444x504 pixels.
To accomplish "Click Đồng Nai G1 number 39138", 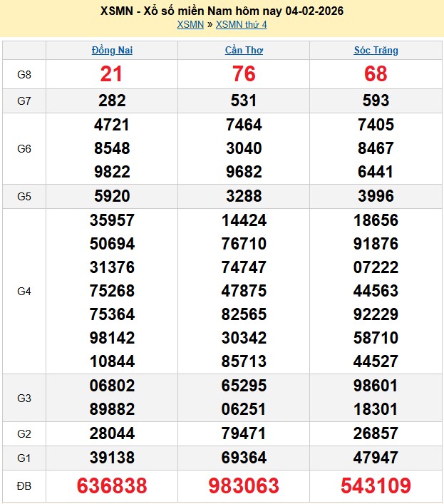I will coord(112,457).
